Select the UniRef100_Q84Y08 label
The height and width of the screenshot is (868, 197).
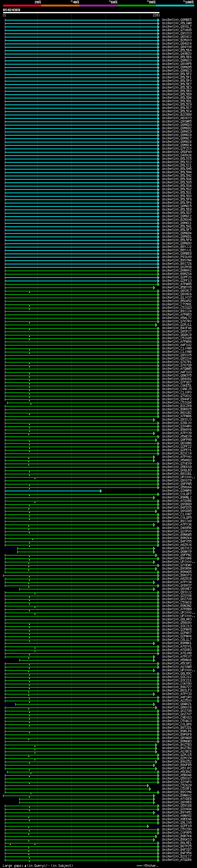pos(177,47)
